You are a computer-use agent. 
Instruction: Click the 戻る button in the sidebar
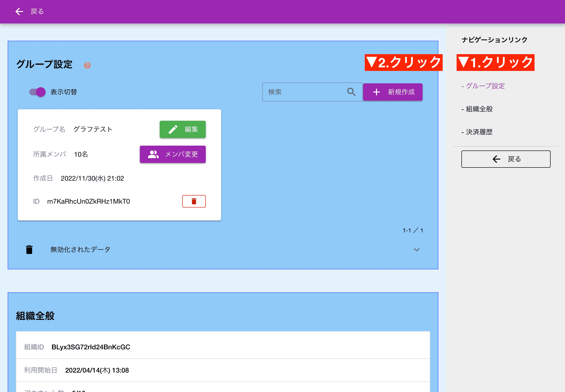(506, 159)
